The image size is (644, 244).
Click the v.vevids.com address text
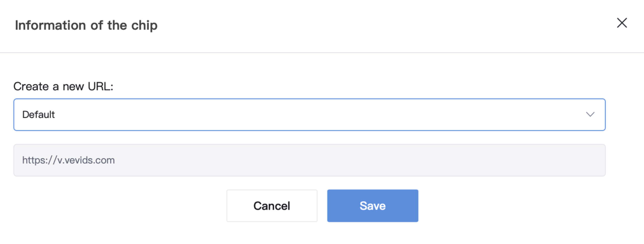click(x=68, y=160)
